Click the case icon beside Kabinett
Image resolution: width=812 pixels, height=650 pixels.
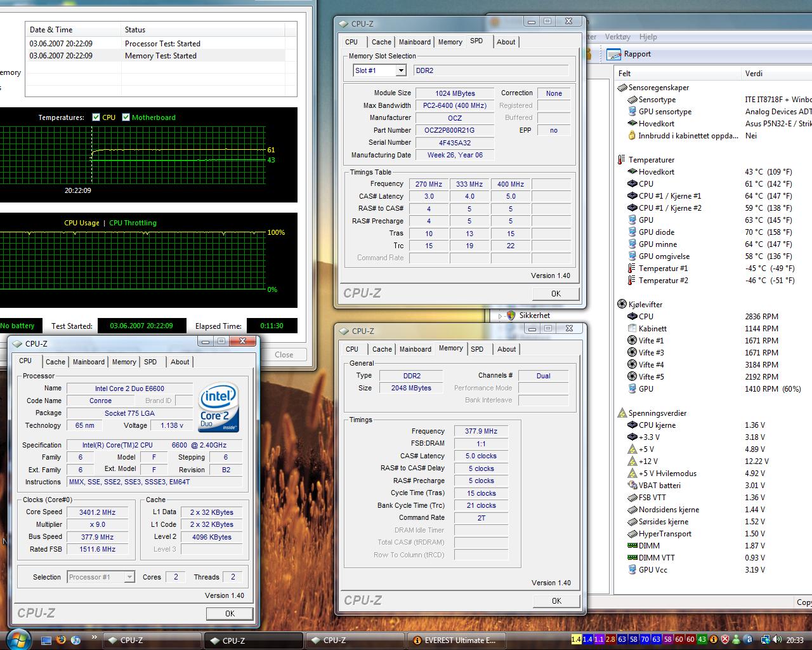pyautogui.click(x=632, y=329)
